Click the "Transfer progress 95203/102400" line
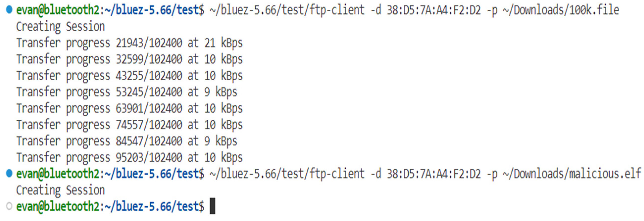Viewport: 644px width, 221px height. click(x=129, y=157)
